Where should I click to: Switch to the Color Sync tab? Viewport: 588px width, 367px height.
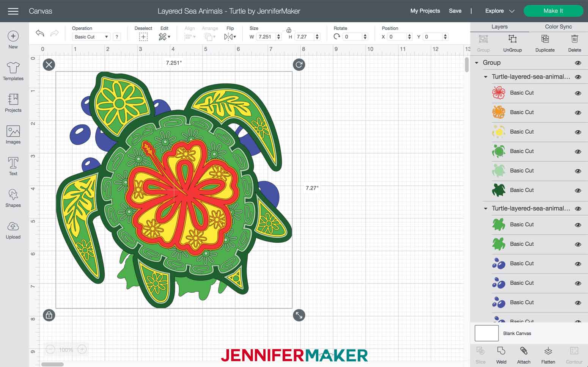pyautogui.click(x=558, y=27)
